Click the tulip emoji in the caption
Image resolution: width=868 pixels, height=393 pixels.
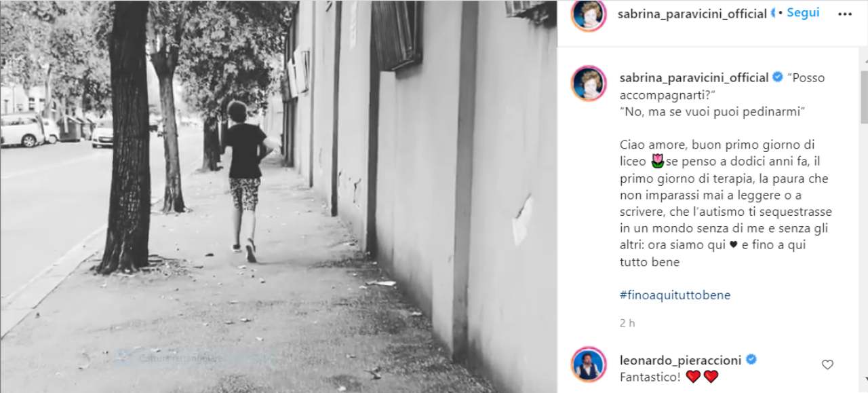pos(656,162)
